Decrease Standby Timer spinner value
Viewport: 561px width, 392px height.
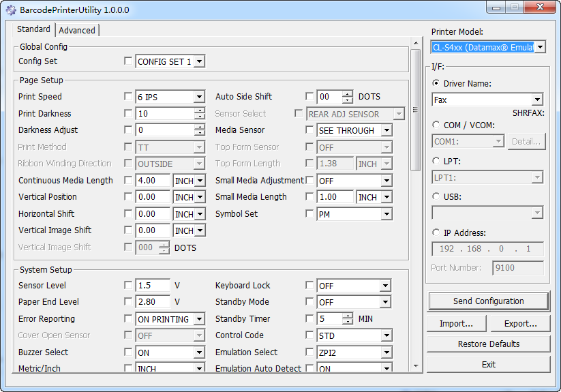click(x=348, y=322)
